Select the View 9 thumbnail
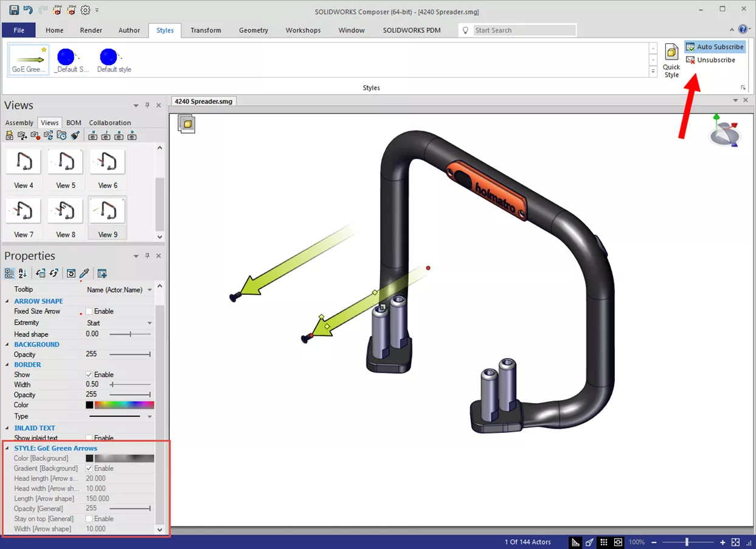756x549 pixels. (108, 218)
